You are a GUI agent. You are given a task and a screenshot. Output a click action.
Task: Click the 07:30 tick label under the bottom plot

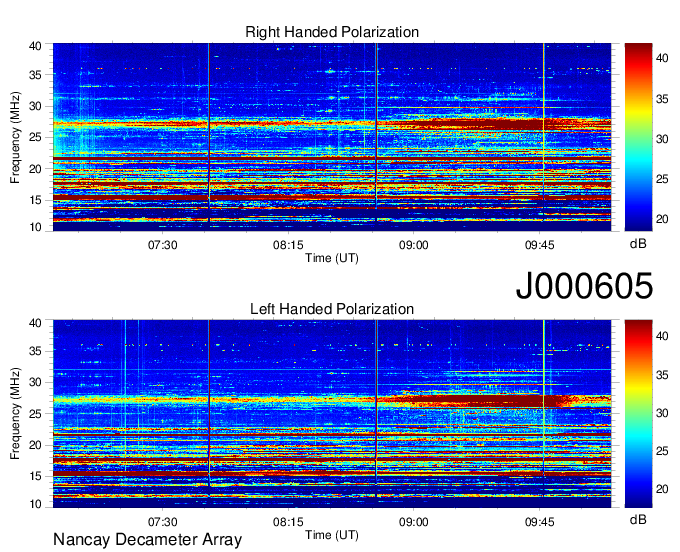pos(163,522)
